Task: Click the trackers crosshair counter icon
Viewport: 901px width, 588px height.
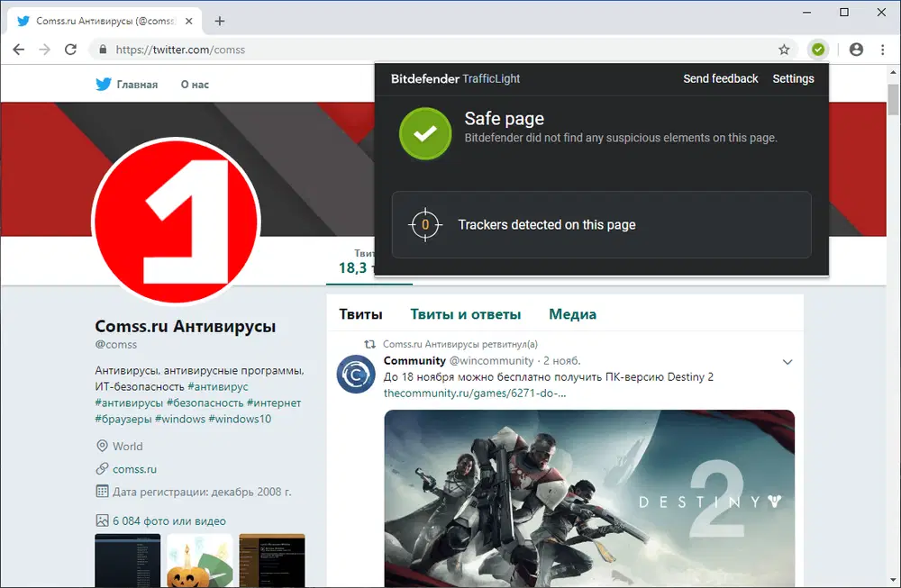Action: (x=425, y=224)
